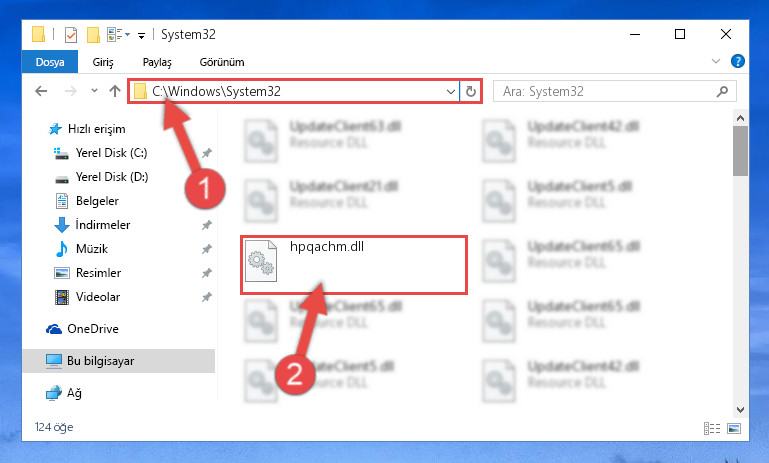
Task: Expand the address bar history dropdown
Action: tap(450, 92)
